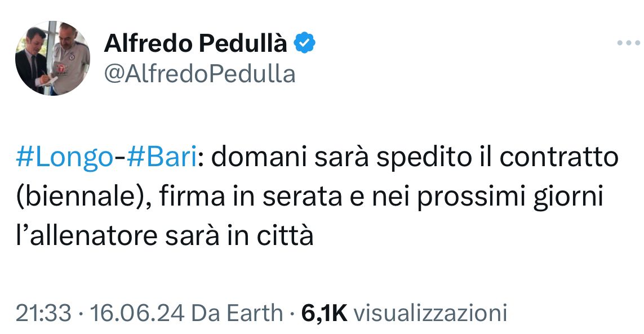
Task: Click the "visualizzazioni" label
Action: tap(432, 313)
